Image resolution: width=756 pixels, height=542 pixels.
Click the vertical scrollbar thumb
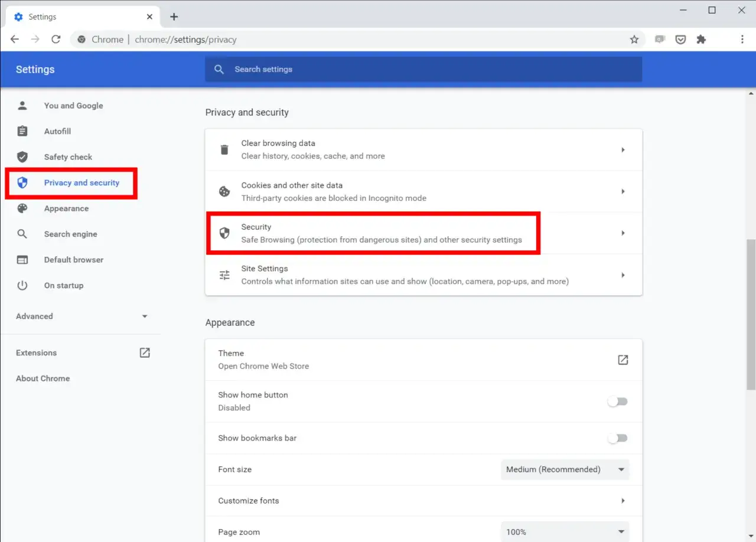751,314
